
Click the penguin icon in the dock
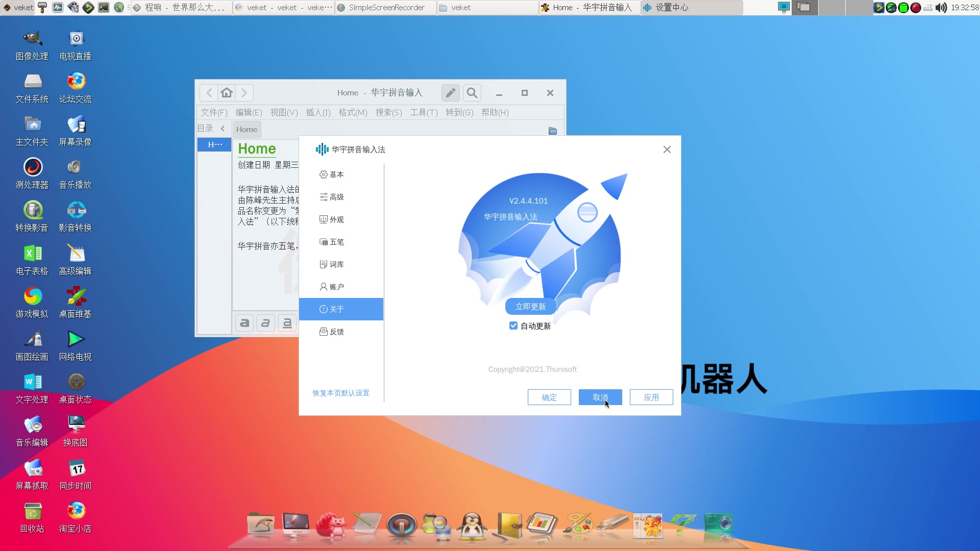click(x=472, y=526)
